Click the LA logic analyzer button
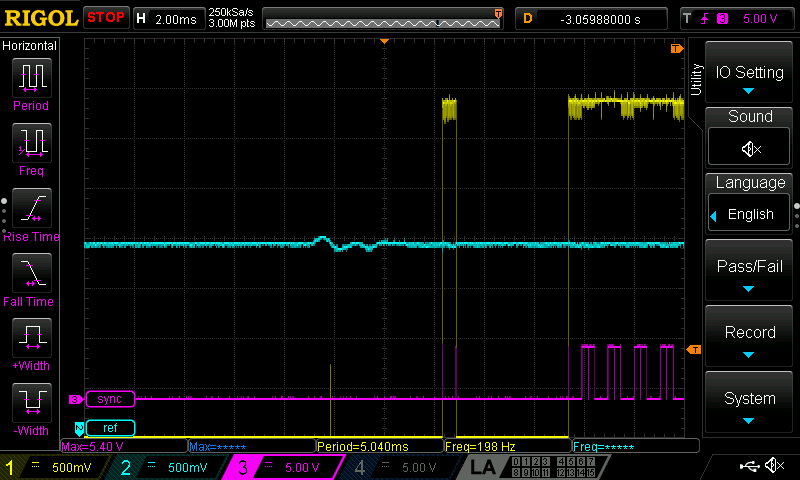Viewport: 800px width, 480px height. tap(482, 467)
